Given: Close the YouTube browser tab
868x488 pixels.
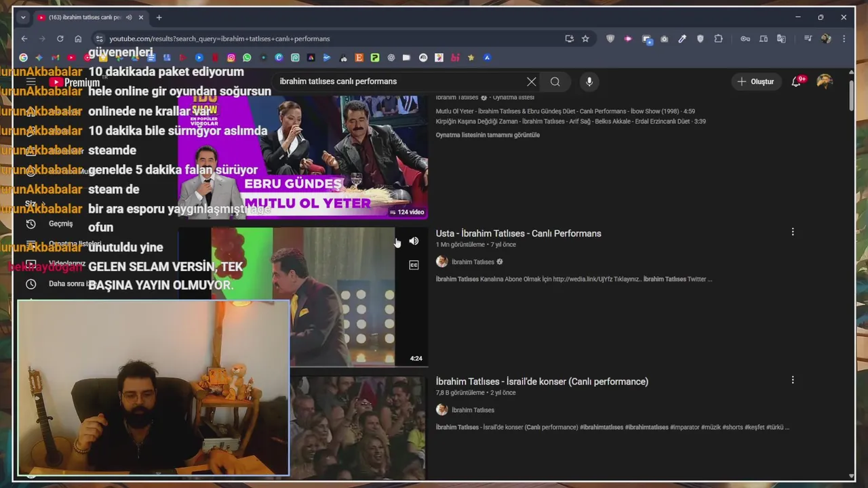Looking at the screenshot, I should click(x=141, y=17).
